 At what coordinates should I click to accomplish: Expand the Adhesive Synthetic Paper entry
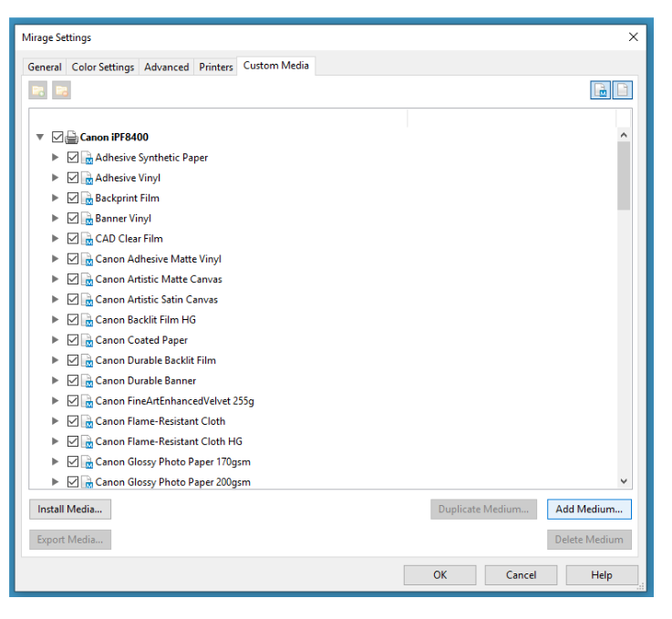click(55, 157)
